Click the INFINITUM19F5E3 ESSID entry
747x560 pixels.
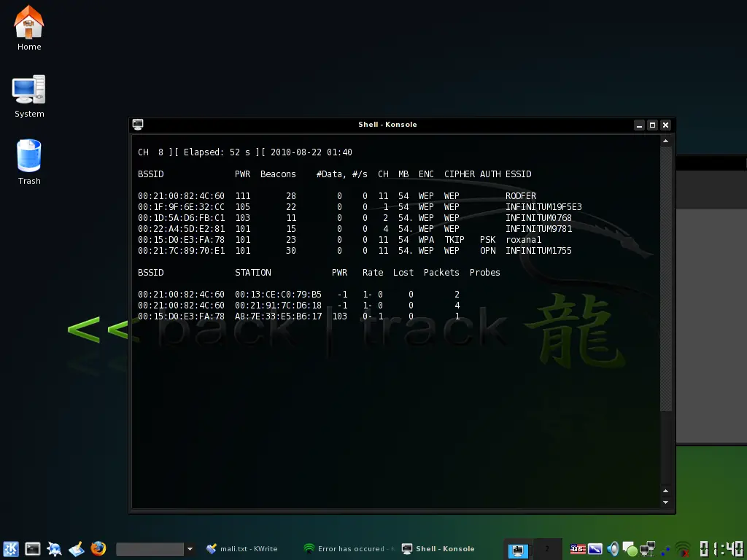(543, 206)
